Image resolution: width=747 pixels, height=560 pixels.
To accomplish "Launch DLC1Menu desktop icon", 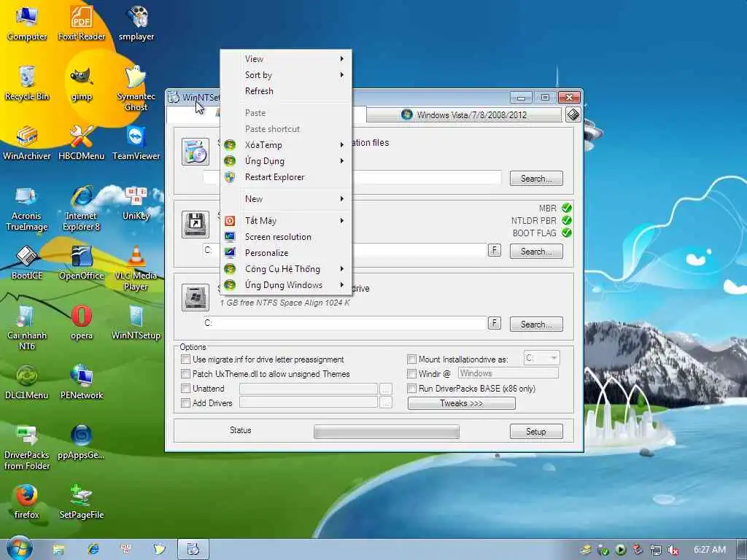I will [x=27, y=382].
